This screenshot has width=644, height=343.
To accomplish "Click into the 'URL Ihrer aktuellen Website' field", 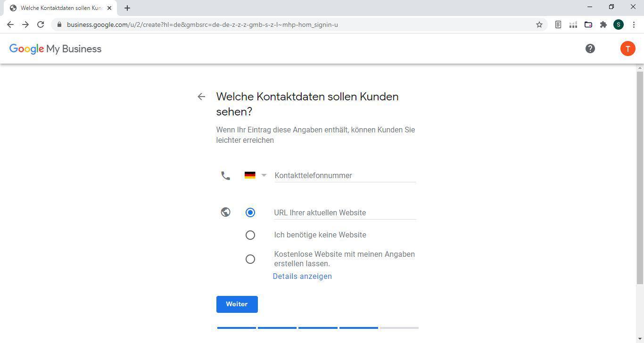I will pyautogui.click(x=345, y=212).
